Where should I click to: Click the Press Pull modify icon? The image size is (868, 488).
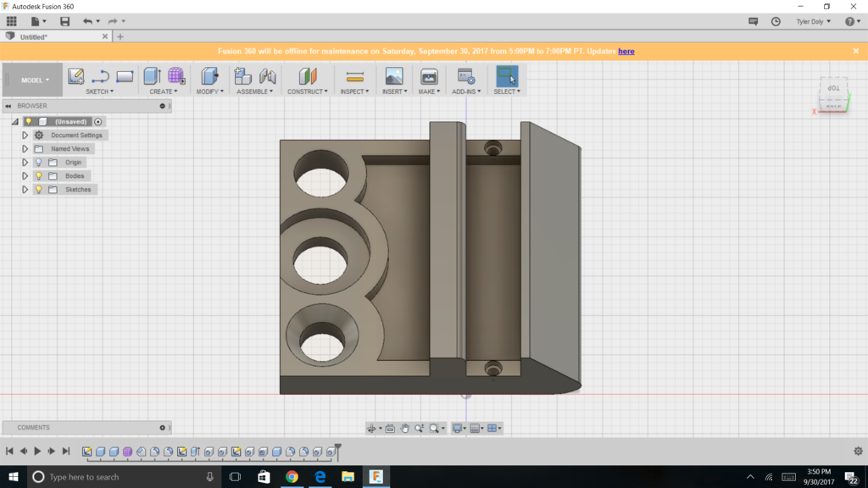(209, 76)
